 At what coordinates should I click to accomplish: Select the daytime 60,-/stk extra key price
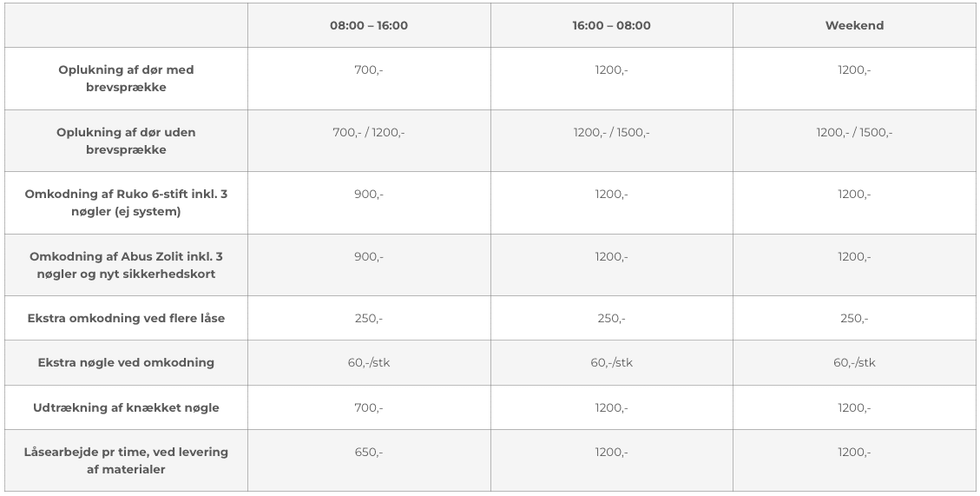coord(369,363)
